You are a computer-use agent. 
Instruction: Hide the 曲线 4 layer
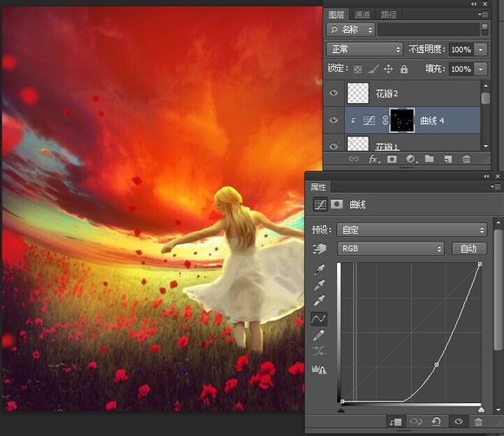[x=334, y=120]
